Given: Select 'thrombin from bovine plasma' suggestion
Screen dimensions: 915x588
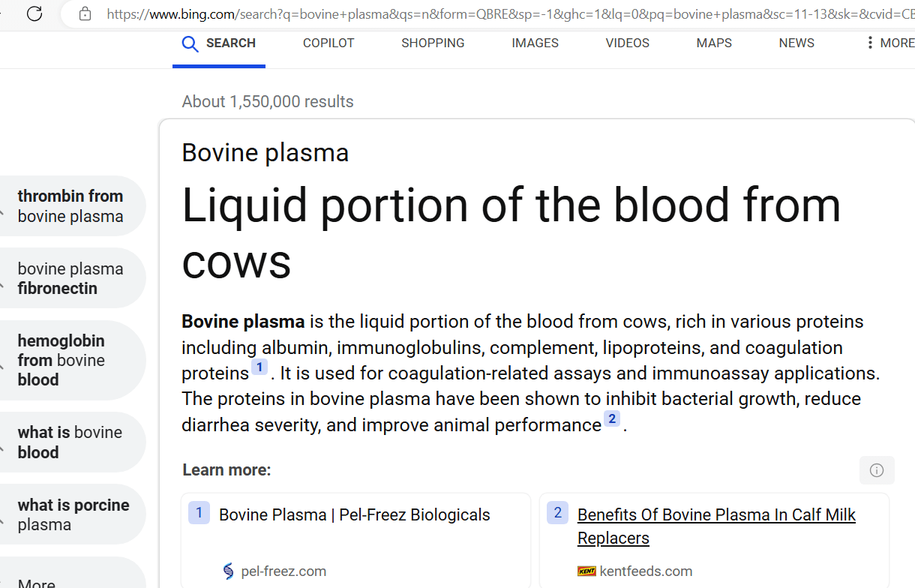Looking at the screenshot, I should [71, 206].
